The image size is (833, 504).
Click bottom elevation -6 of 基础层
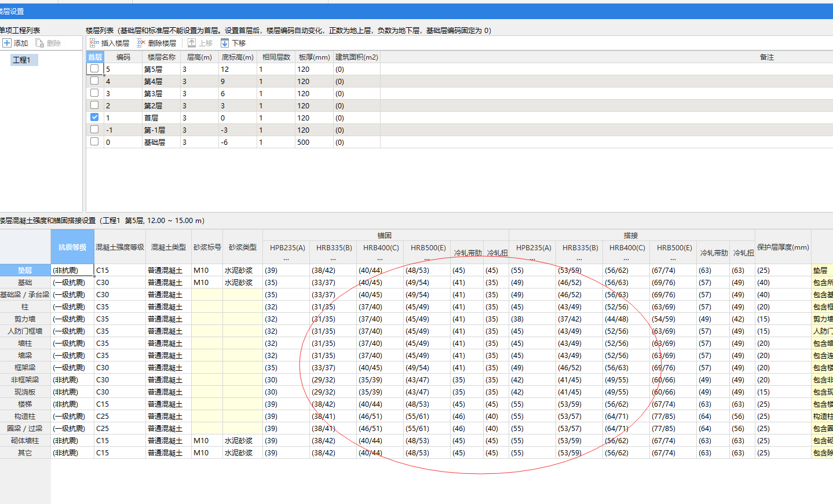(238, 143)
